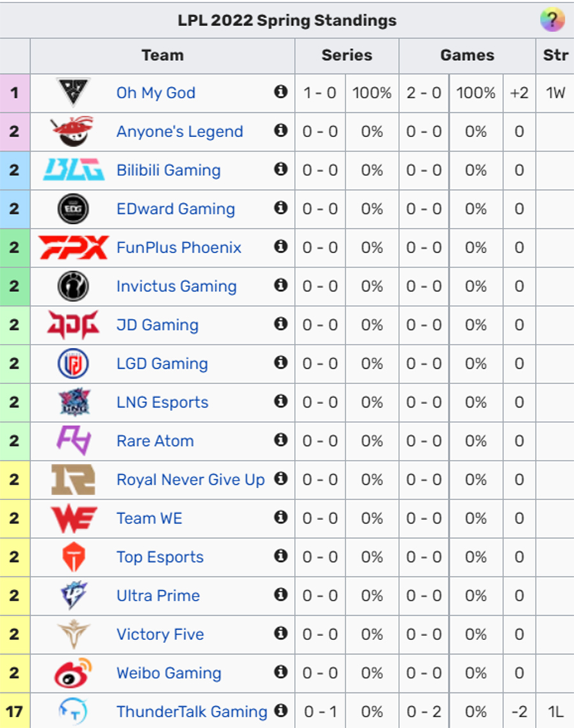Follow the LNG Esports link

click(x=163, y=402)
